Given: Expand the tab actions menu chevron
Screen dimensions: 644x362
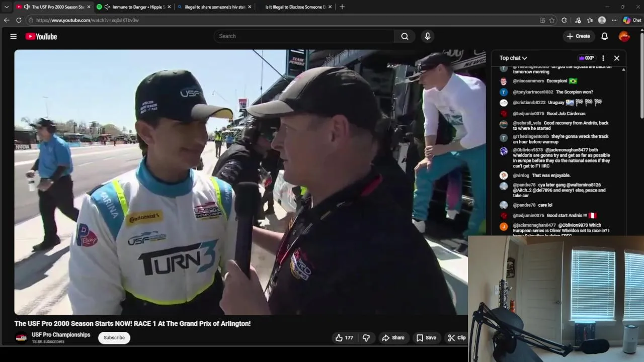Looking at the screenshot, I should pos(7,7).
